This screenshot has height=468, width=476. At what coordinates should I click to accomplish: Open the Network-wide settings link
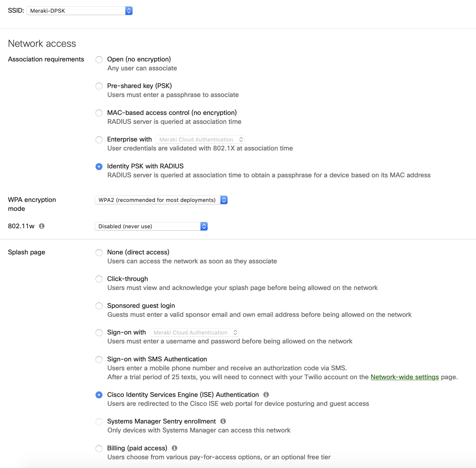(405, 377)
